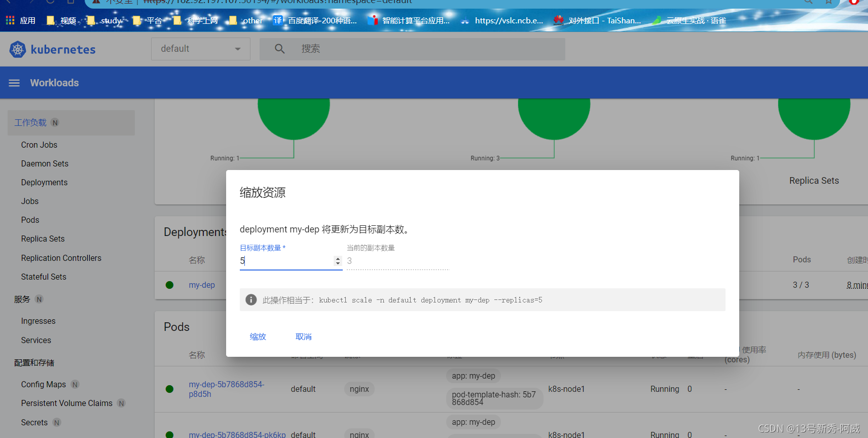Select Persistent Volume Claims in the sidebar
The height and width of the screenshot is (438, 868).
click(67, 403)
